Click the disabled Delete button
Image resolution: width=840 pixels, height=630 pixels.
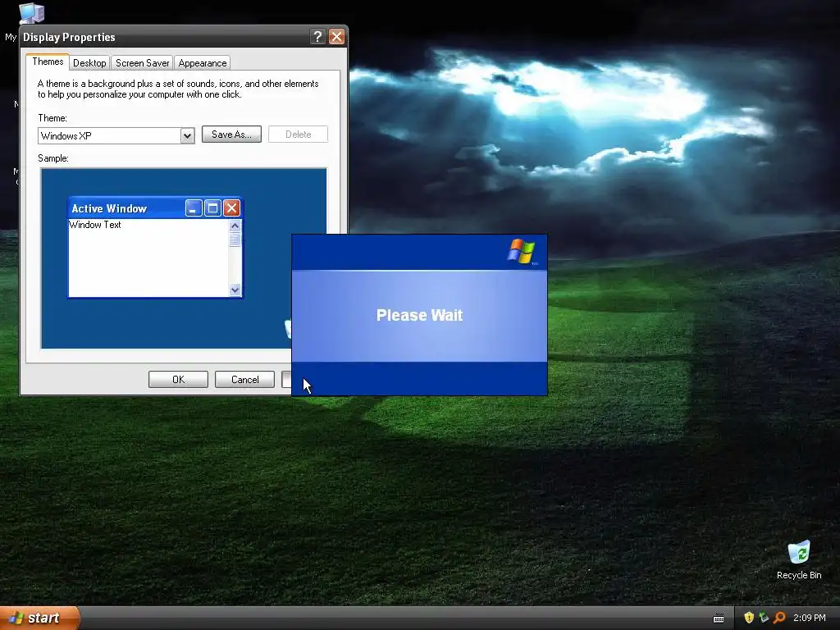pyautogui.click(x=298, y=135)
